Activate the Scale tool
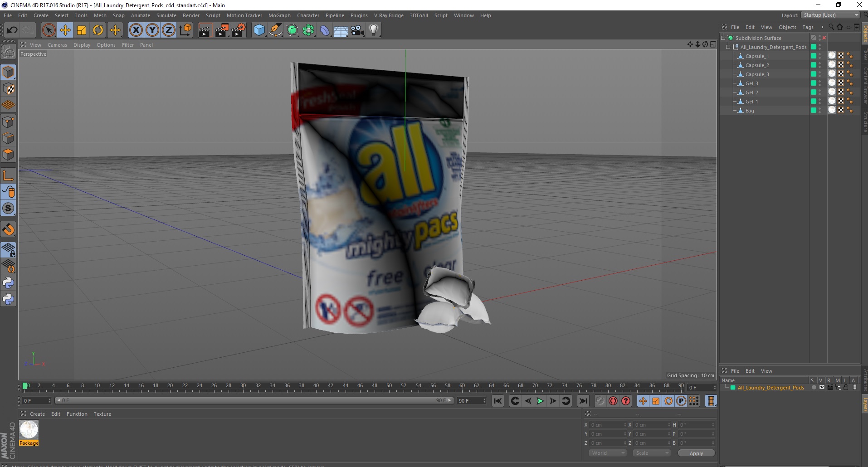 (82, 30)
